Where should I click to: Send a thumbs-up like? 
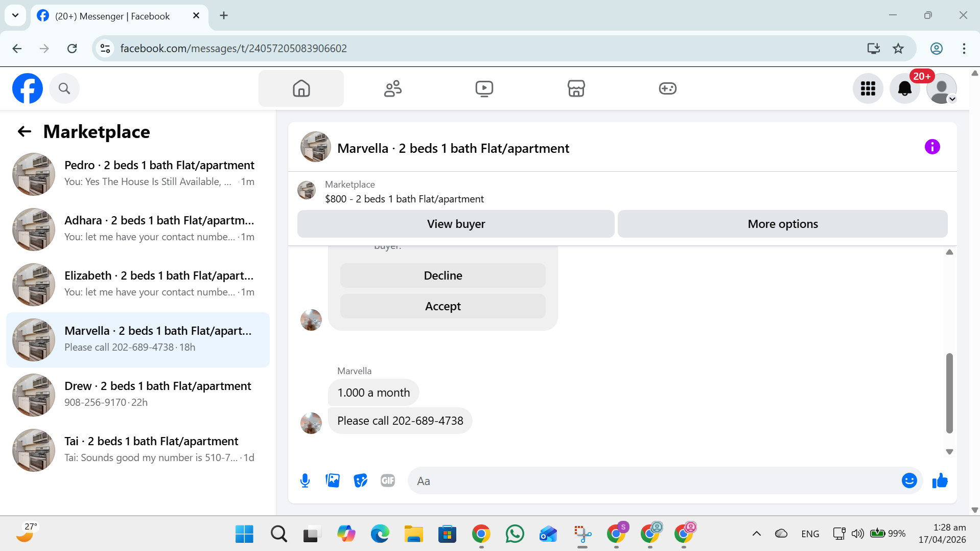940,480
